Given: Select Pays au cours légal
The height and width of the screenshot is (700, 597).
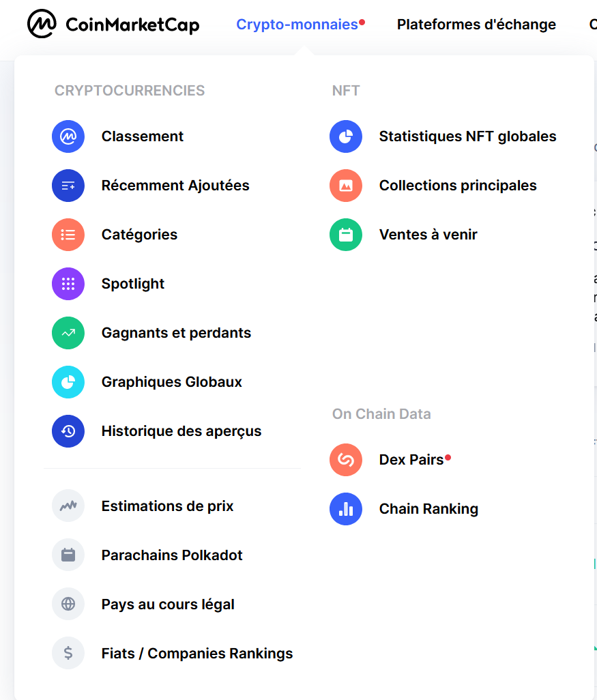Looking at the screenshot, I should (x=168, y=604).
